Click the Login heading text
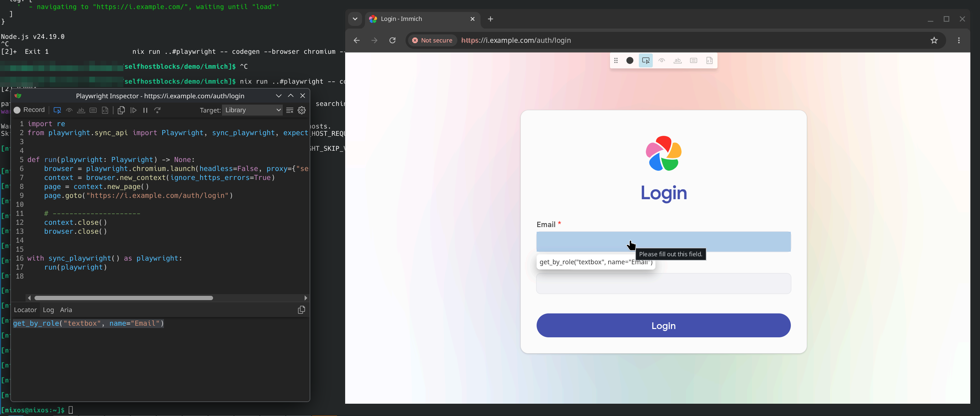The height and width of the screenshot is (416, 980). click(664, 193)
